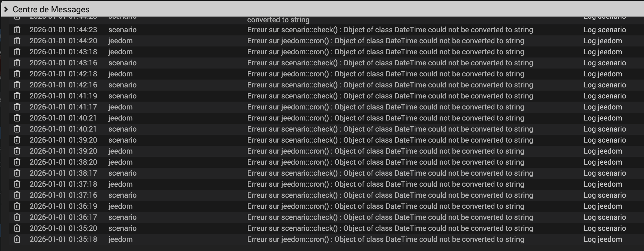Trash the 01:37:18 jeedom message
The height and width of the screenshot is (251, 644).
point(17,184)
